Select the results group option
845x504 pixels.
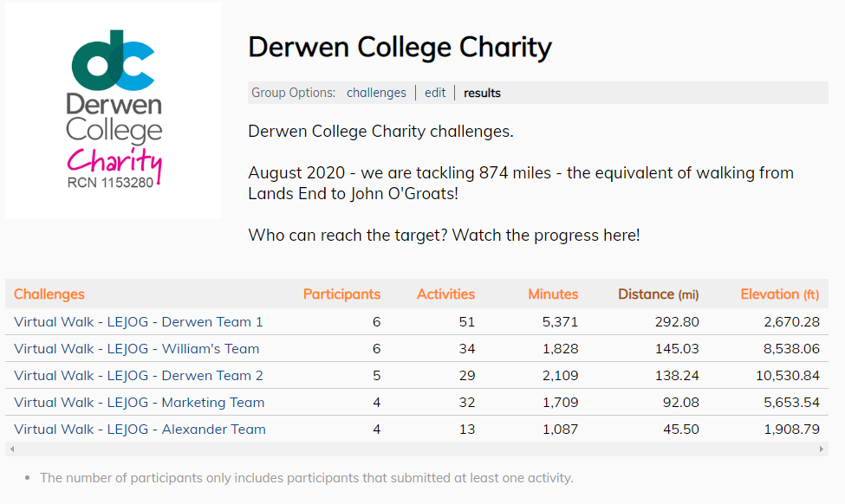(x=482, y=93)
